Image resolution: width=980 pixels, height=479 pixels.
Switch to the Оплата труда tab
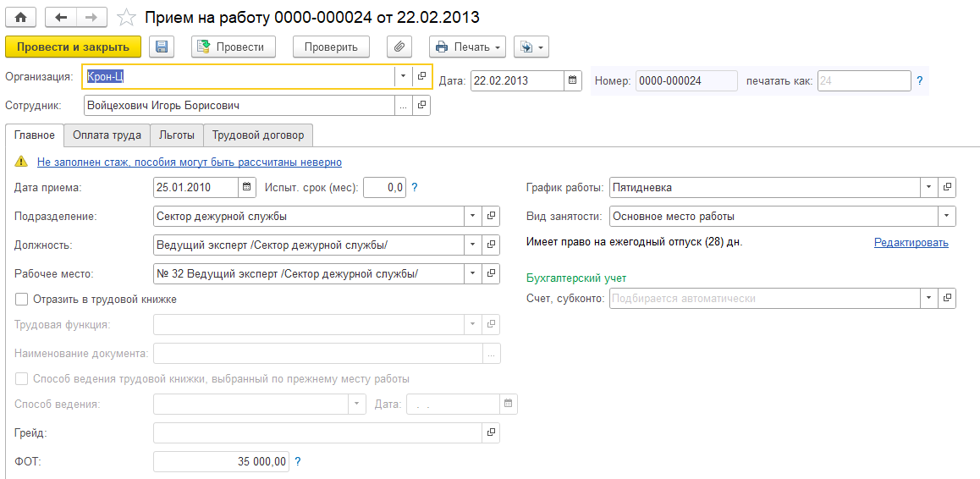[x=107, y=135]
